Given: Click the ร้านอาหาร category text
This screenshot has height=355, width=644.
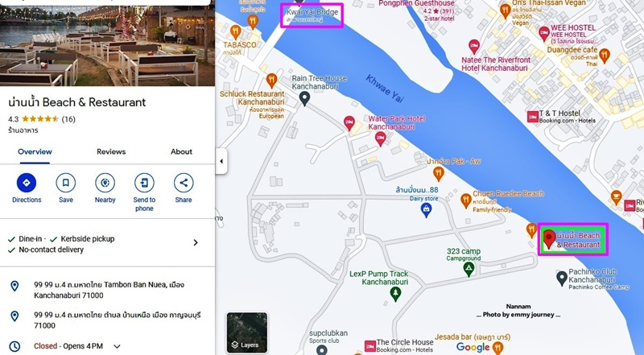Looking at the screenshot, I should [x=23, y=130].
